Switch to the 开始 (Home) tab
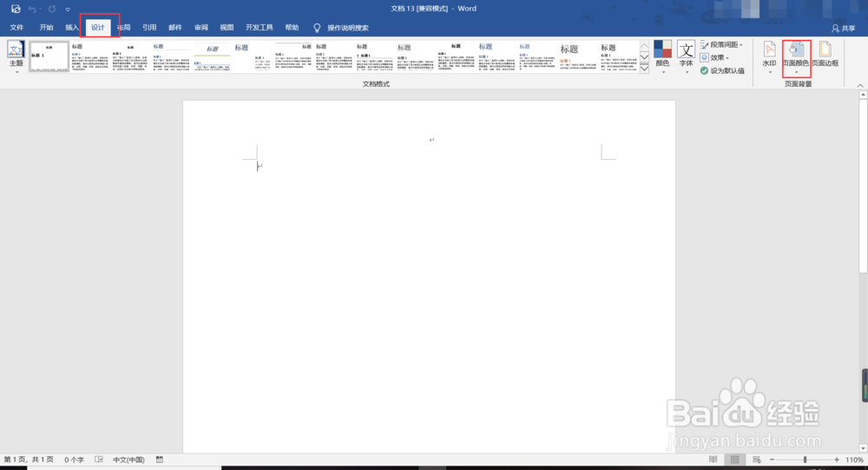Image resolution: width=868 pixels, height=470 pixels. click(x=47, y=27)
